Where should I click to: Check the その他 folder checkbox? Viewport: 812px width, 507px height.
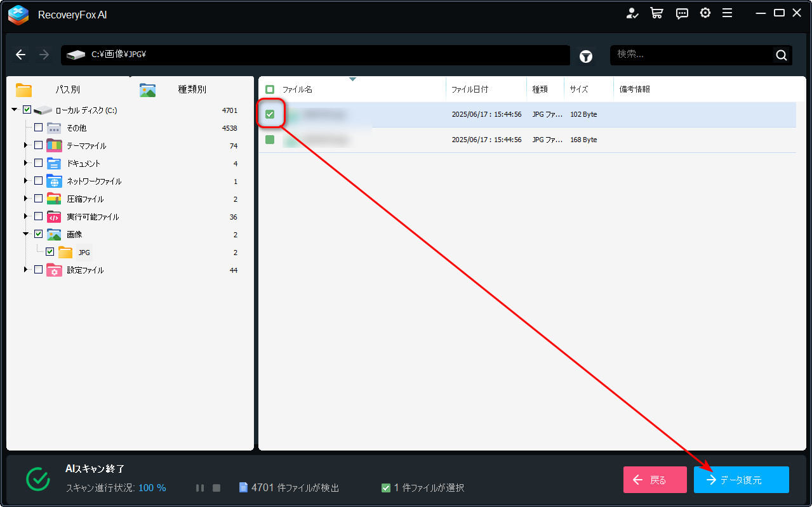pos(38,127)
